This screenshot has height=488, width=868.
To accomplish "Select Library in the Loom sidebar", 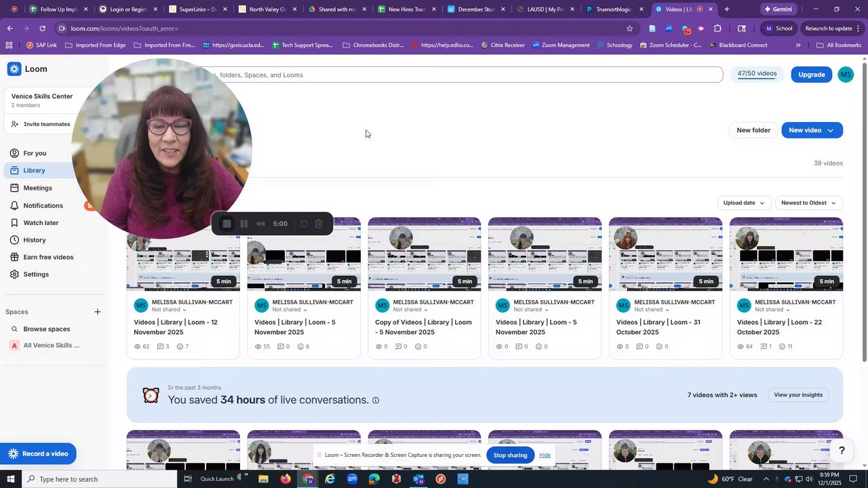I will pyautogui.click(x=34, y=170).
